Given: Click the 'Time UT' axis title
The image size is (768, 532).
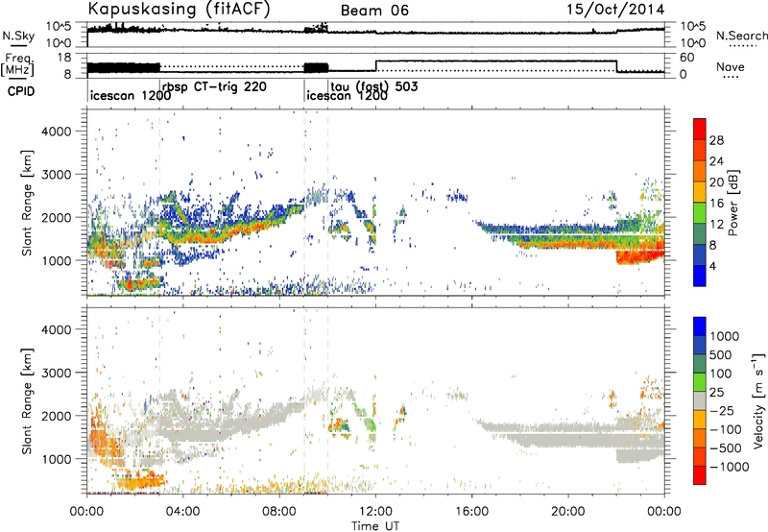Looking at the screenshot, I should click(x=375, y=526).
